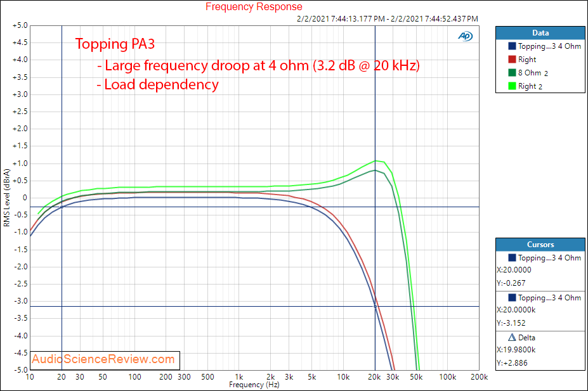
Task: Click the cursor value 'Y:-0.267'
Action: 511,283
